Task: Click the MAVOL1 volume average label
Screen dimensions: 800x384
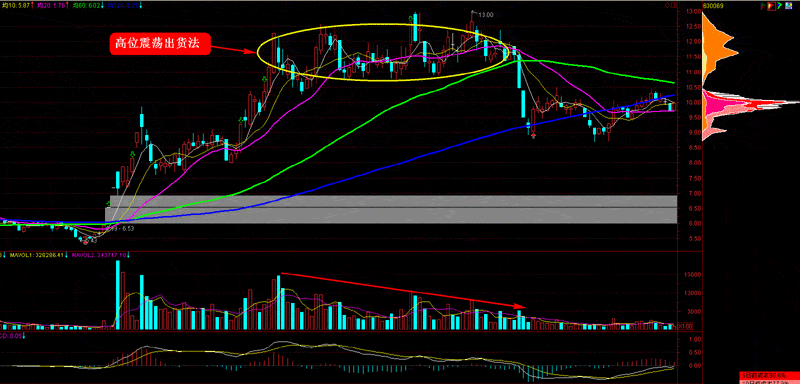Action: (37, 255)
